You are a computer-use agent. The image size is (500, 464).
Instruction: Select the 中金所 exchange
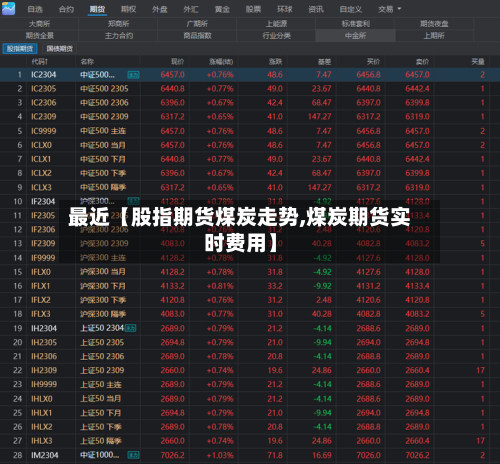(355, 36)
